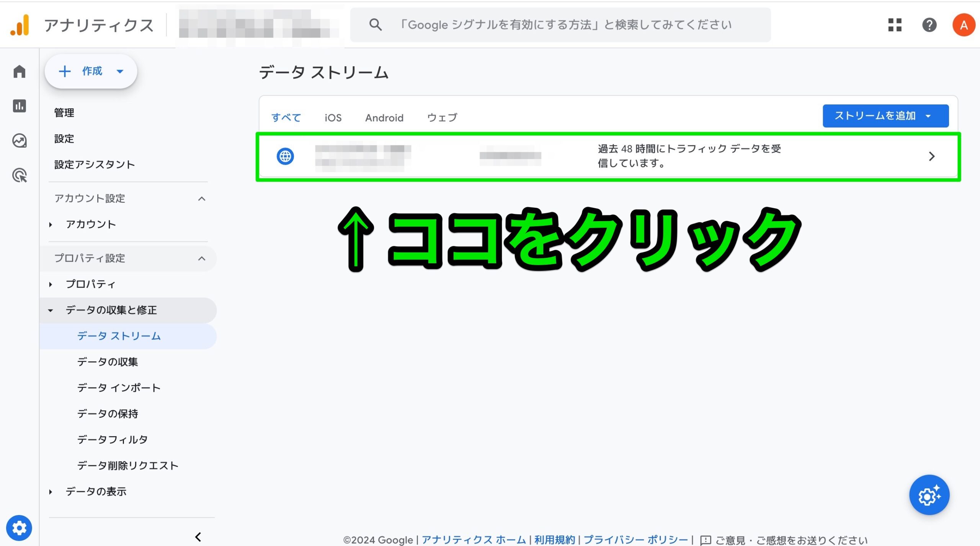Click the traffic status text in stream row
The height and width of the screenshot is (546, 980).
pyautogui.click(x=689, y=156)
